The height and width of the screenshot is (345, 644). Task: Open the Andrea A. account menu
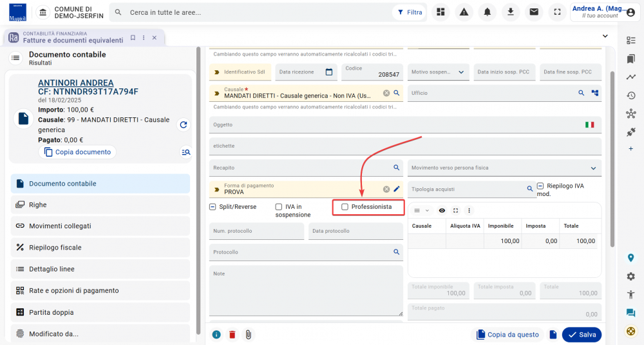(603, 12)
